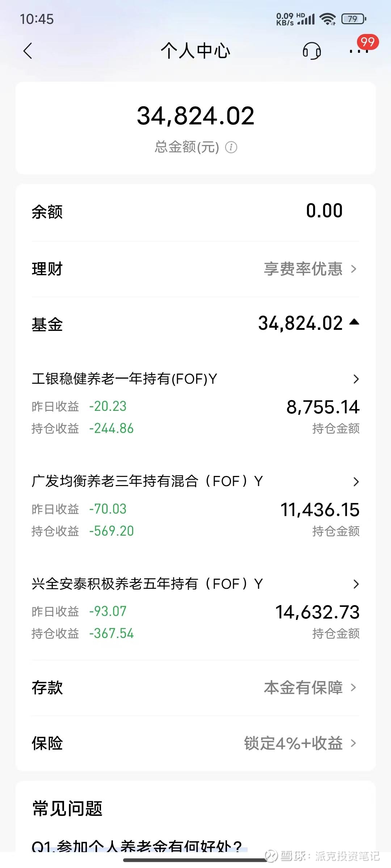Open 兴全安泰积极养老五年持有 fund chevron
Screen dimensions: 391x868
click(356, 584)
